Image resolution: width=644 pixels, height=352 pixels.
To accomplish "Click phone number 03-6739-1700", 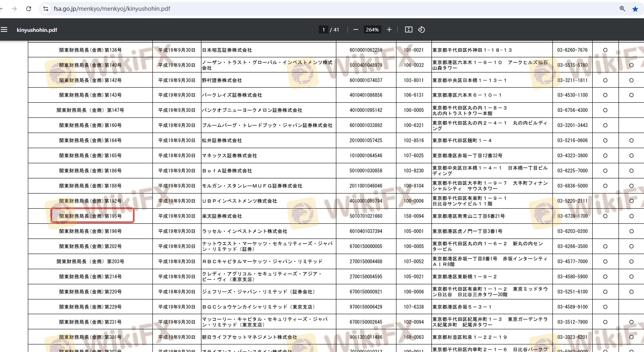I will (x=572, y=216).
